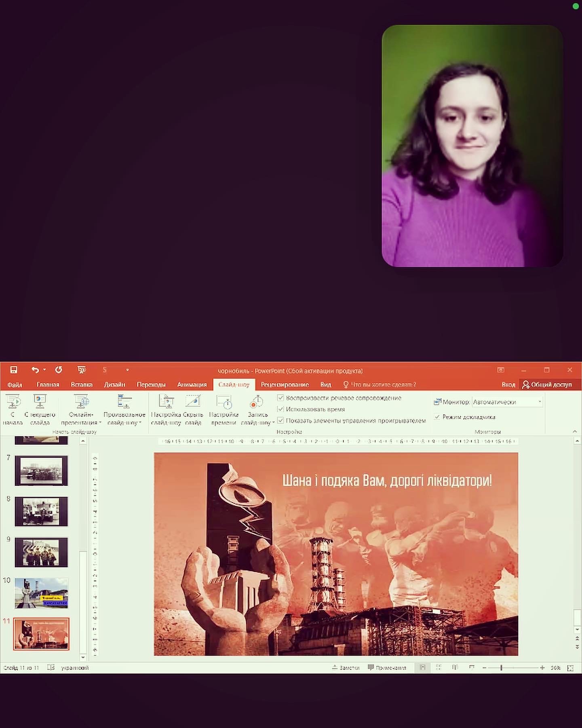
Task: Click the Redo/Repeat icon
Action: click(59, 370)
